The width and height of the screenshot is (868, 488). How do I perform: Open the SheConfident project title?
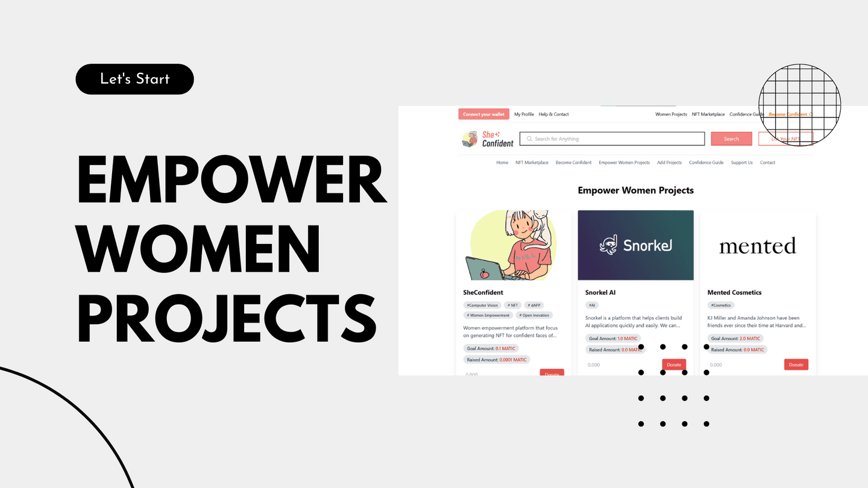click(x=483, y=293)
